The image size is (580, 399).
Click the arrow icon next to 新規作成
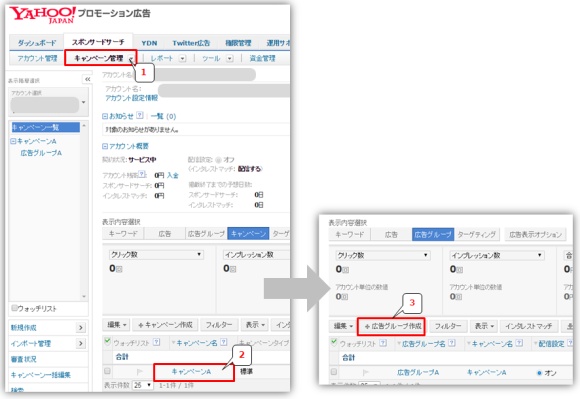(x=81, y=328)
